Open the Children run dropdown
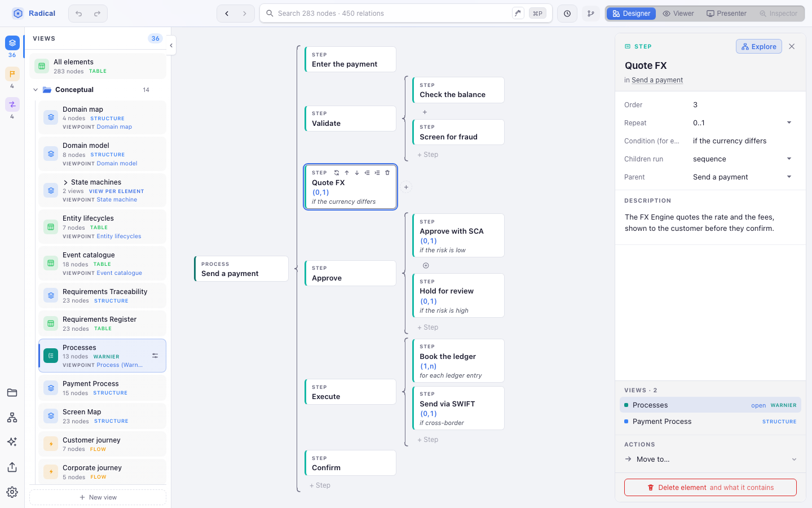This screenshot has height=508, width=812. click(x=742, y=159)
